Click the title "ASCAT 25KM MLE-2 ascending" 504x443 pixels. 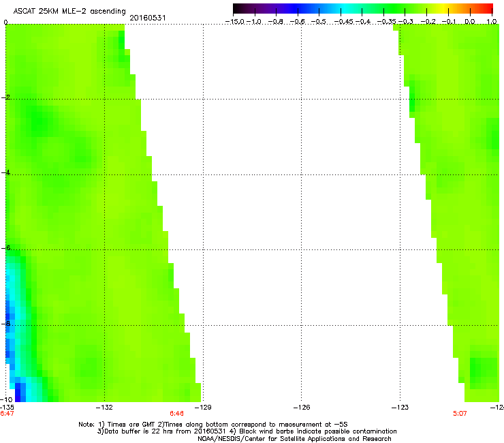(x=69, y=12)
